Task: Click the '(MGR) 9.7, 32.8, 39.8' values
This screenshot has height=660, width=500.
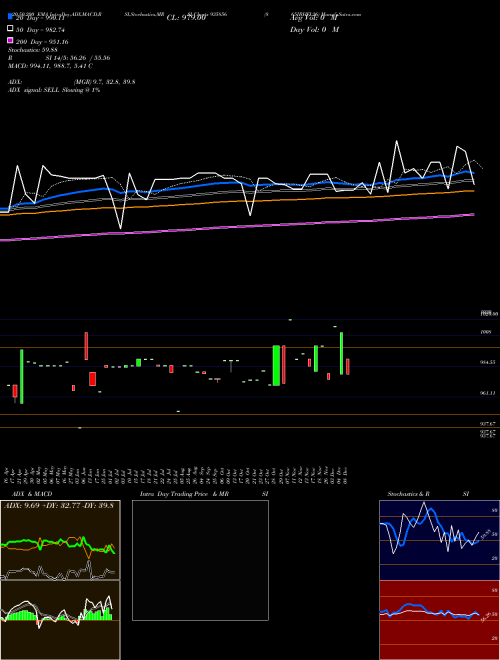Action: point(104,82)
